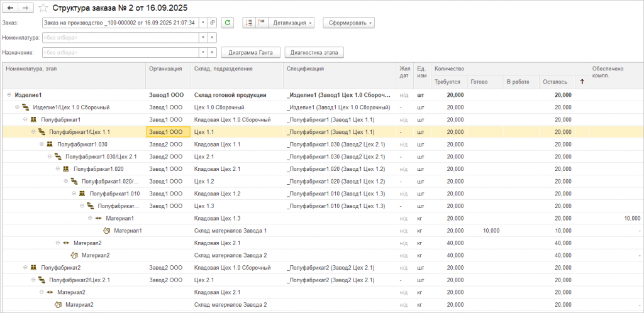Select the Склад готовой продукции cell

pyautogui.click(x=237, y=95)
